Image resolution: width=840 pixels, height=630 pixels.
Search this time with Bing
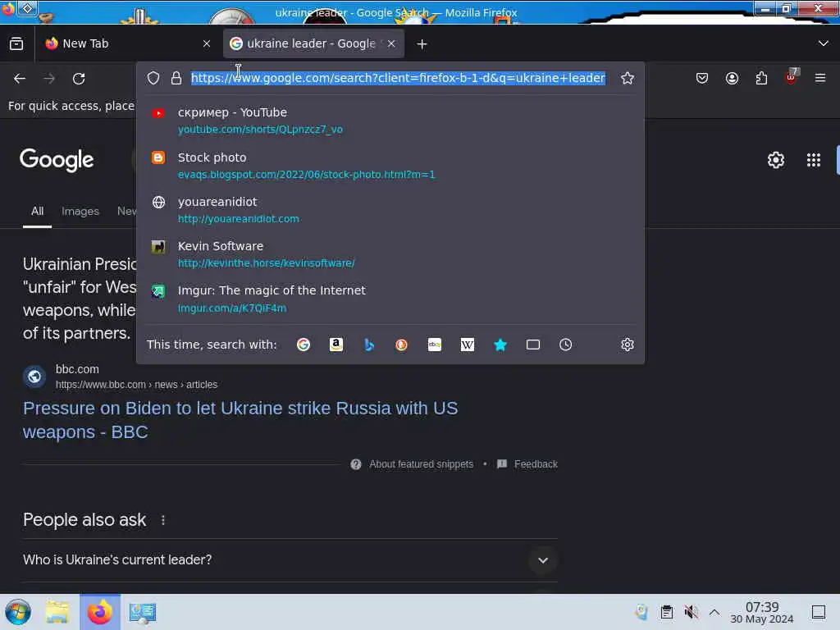point(368,345)
